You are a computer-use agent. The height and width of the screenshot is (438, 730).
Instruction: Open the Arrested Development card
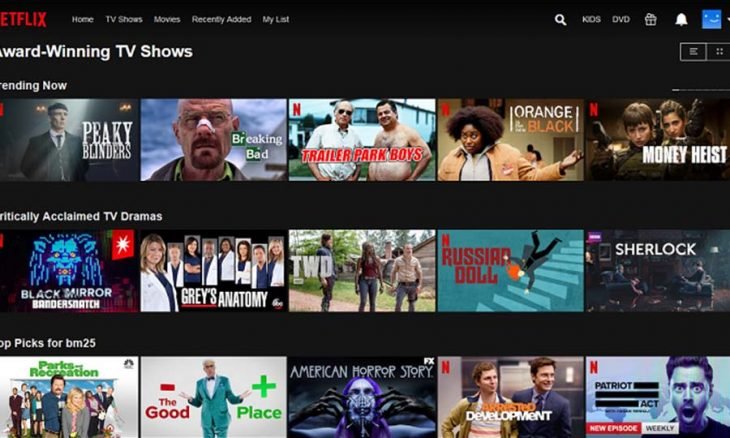pos(511,397)
